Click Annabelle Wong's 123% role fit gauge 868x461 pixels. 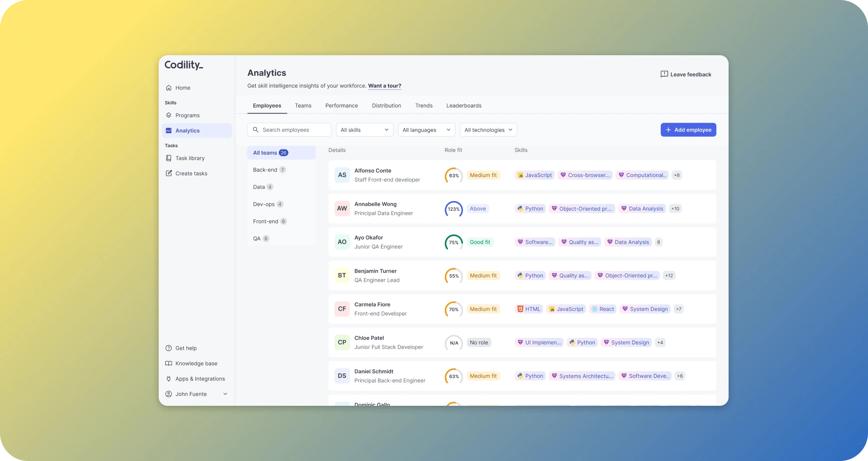coord(454,209)
